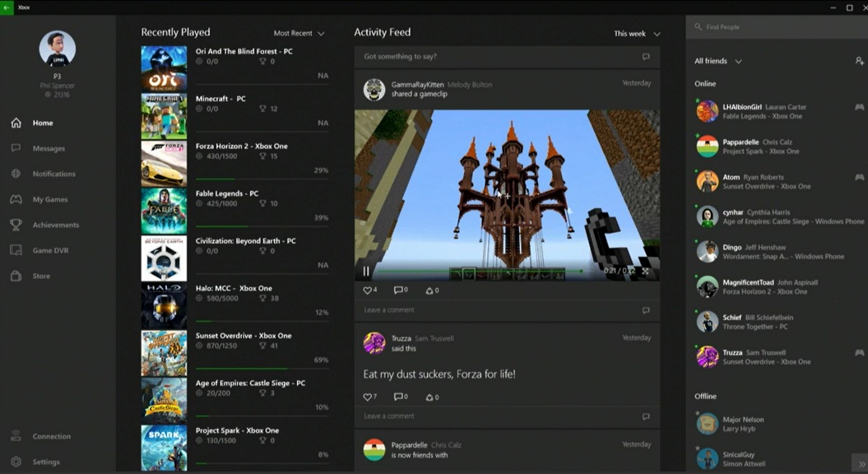Click the controller icon beside LHAlbionGirl
The width and height of the screenshot is (868, 474).
[x=859, y=107]
